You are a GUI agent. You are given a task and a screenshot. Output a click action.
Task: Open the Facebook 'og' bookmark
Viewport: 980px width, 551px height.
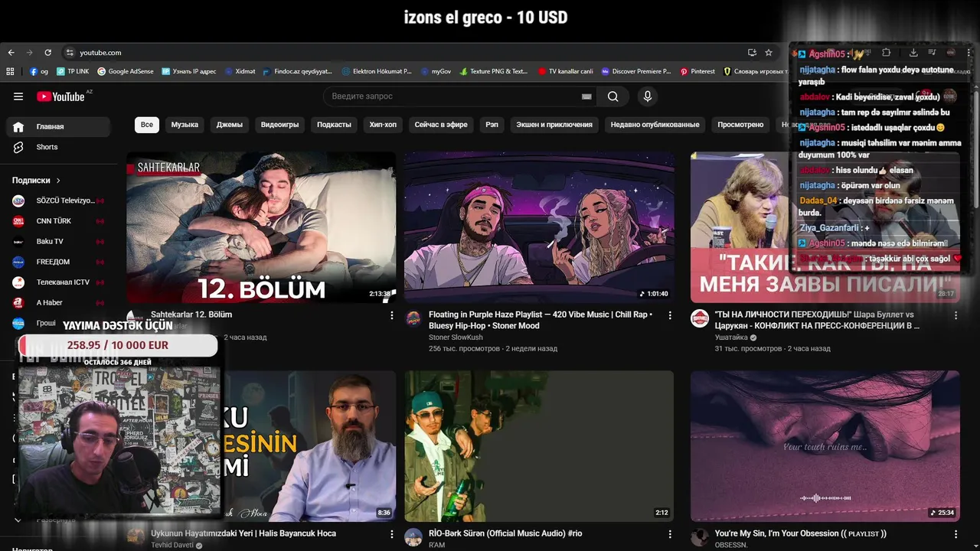tap(39, 71)
